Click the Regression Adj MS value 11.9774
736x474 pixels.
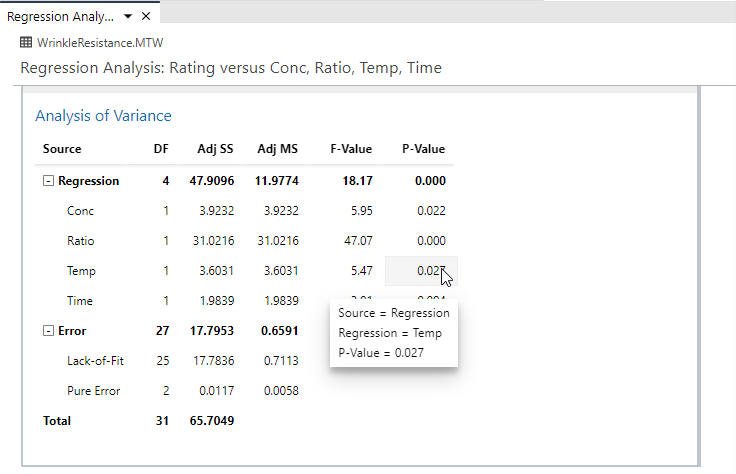(x=276, y=181)
